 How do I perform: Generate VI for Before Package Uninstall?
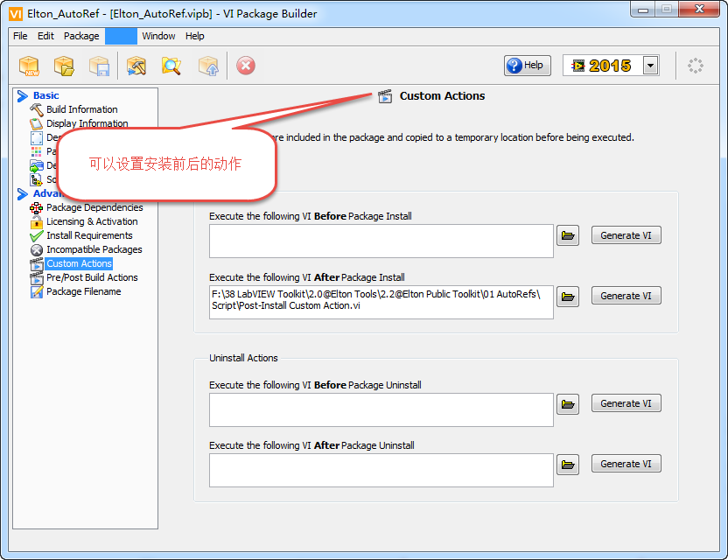[x=626, y=403]
